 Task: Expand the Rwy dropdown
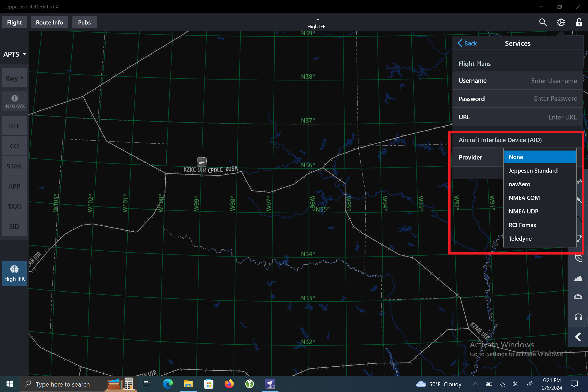14,78
